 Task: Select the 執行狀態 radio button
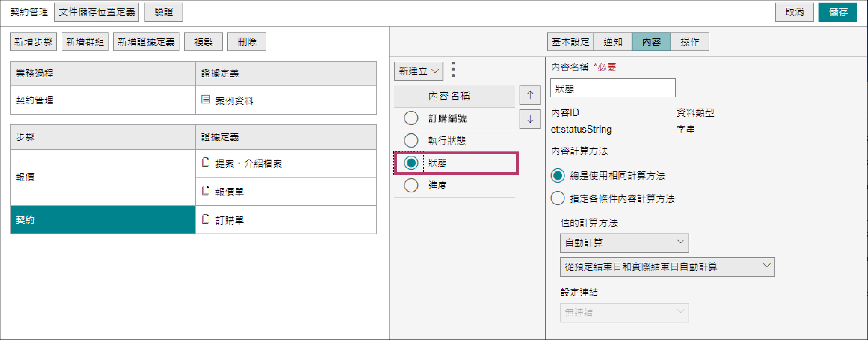[x=411, y=141]
